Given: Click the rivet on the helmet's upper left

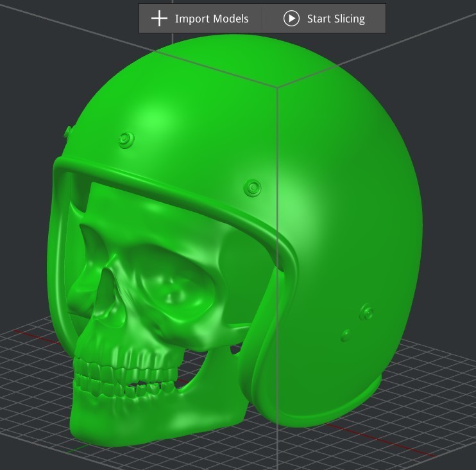Looking at the screenshot, I should point(126,140).
